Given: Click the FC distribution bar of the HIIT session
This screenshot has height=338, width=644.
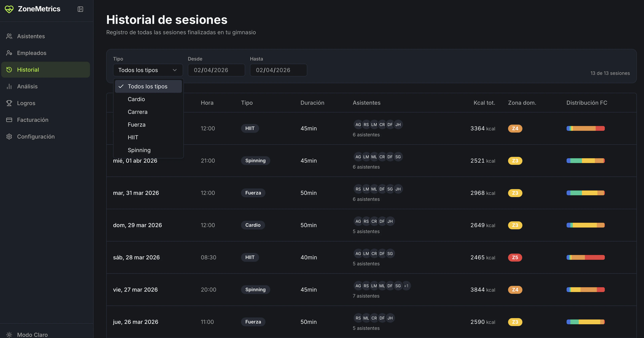Looking at the screenshot, I should point(585,128).
